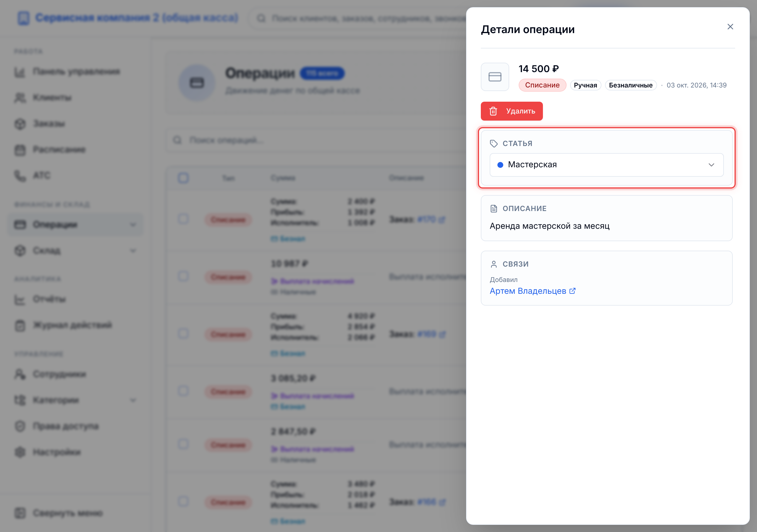757x532 pixels.
Task: Click the credit card icon beside 14 500 ₽
Action: click(495, 77)
